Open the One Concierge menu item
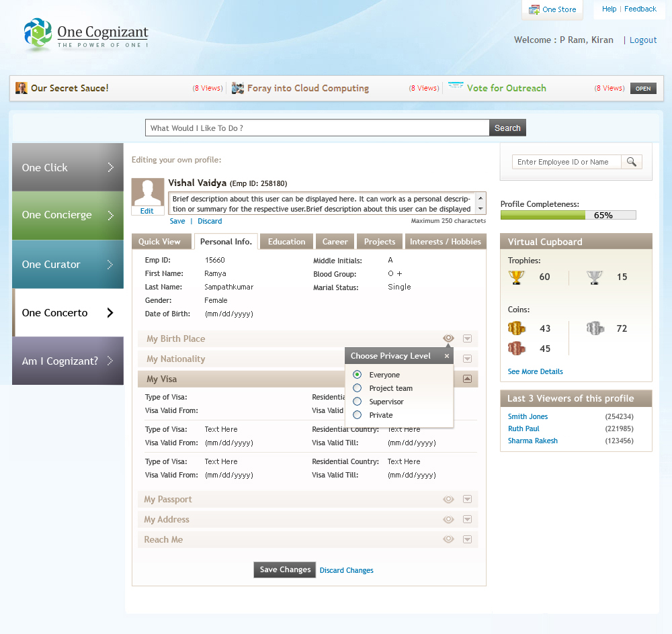672x634 pixels. 68,215
